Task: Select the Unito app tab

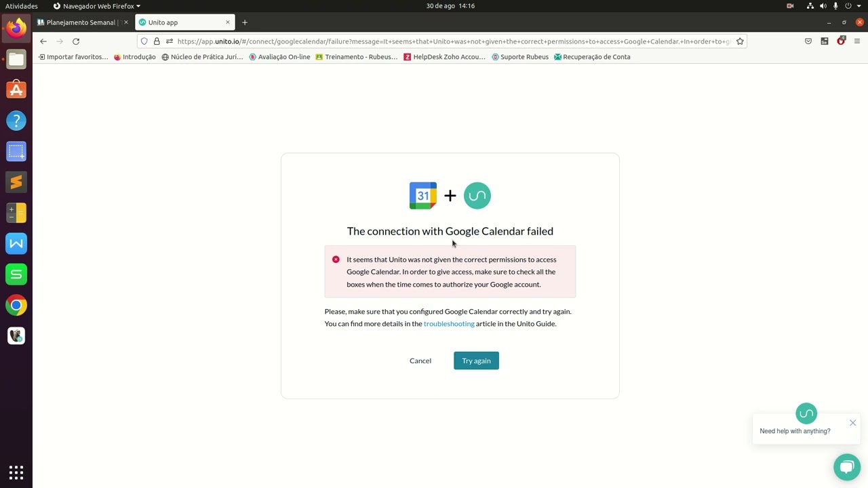Action: tap(184, 22)
